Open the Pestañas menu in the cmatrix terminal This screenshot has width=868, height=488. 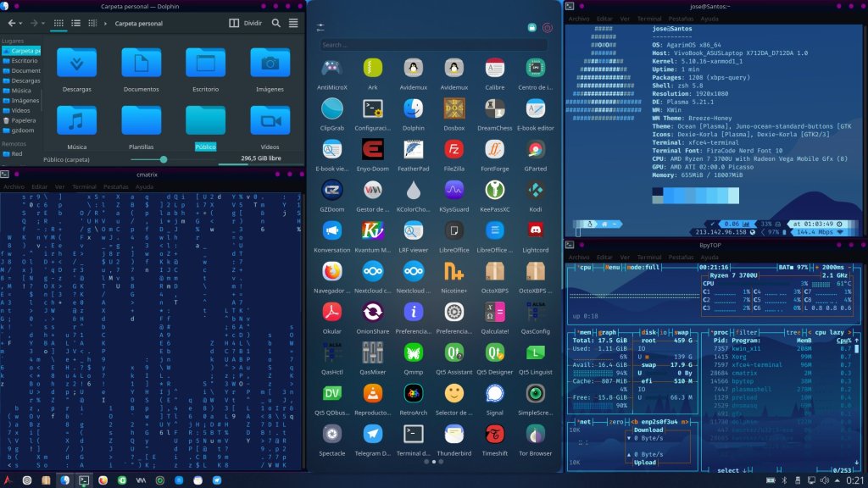point(115,186)
